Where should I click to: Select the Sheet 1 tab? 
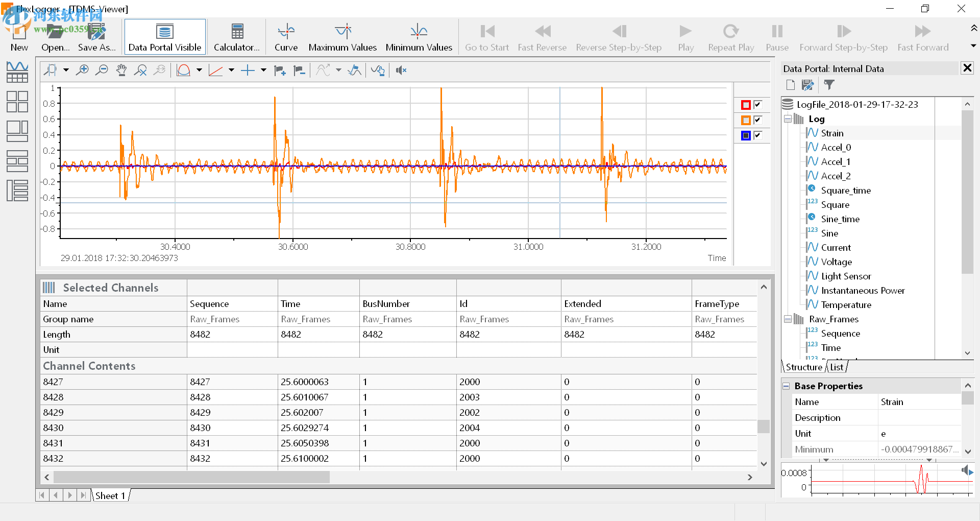110,495
